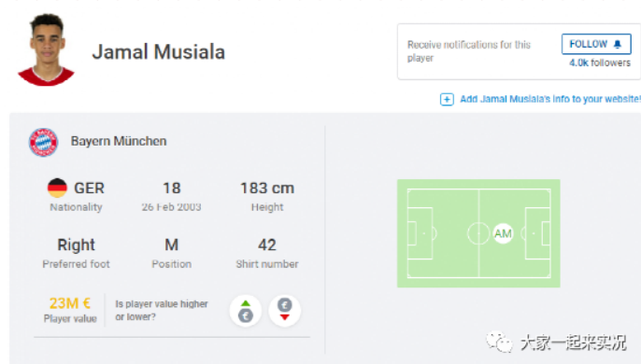Viewport: 641px width, 364px height.
Task: Follow Jamal Musiala with the FOLLOW button
Action: click(x=596, y=44)
